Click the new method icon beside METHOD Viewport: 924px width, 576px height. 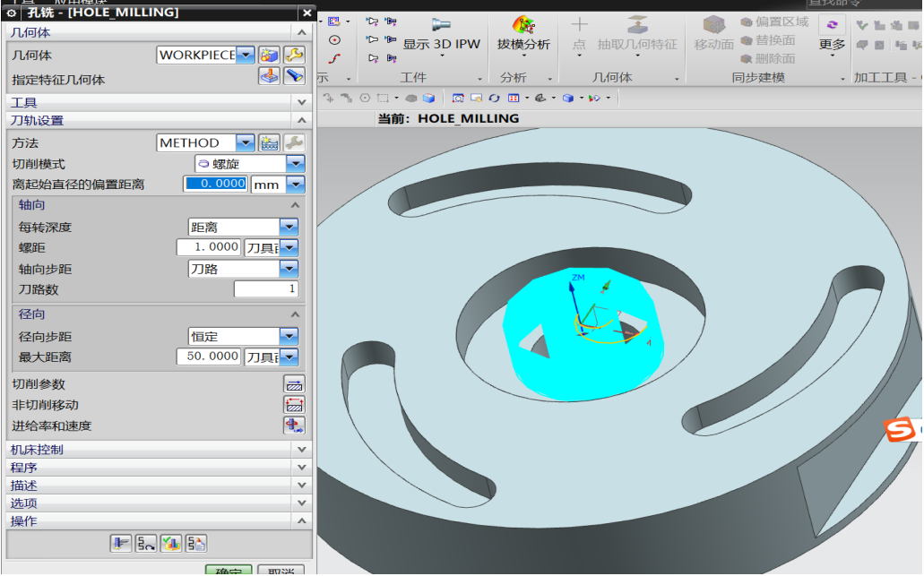(269, 142)
